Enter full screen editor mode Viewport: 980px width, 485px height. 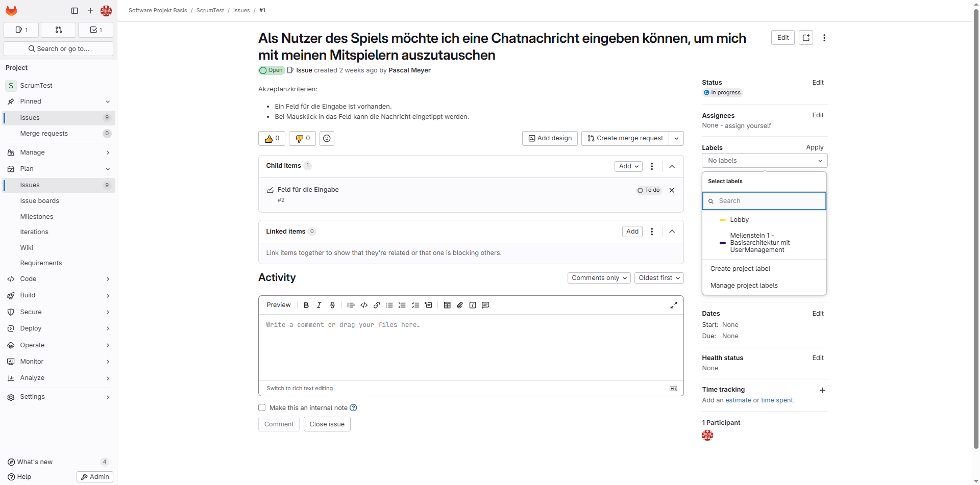[674, 305]
